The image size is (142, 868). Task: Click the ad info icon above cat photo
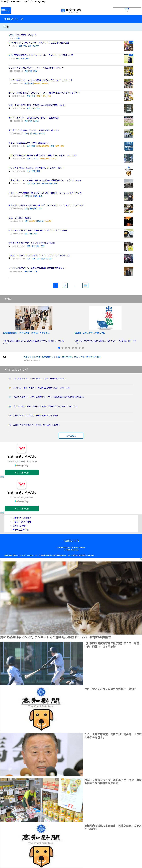(x=141, y=559)
